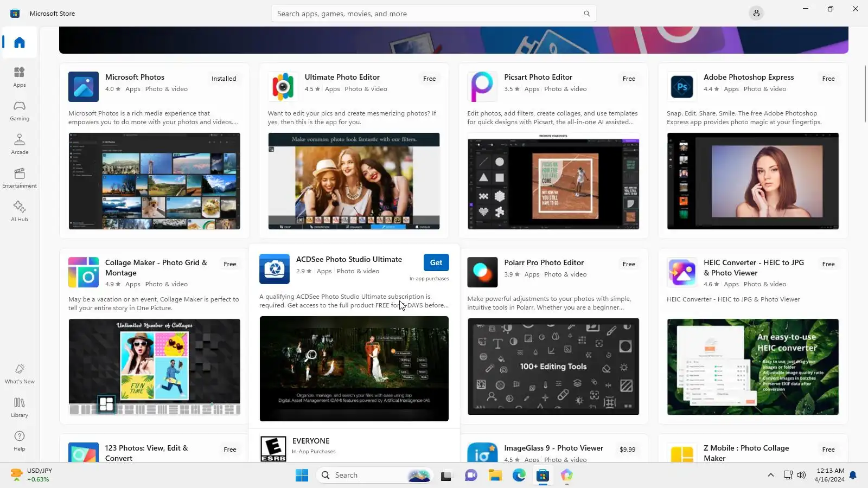Open the notification bell in system tray
This screenshot has height=488, width=868.
point(853,475)
